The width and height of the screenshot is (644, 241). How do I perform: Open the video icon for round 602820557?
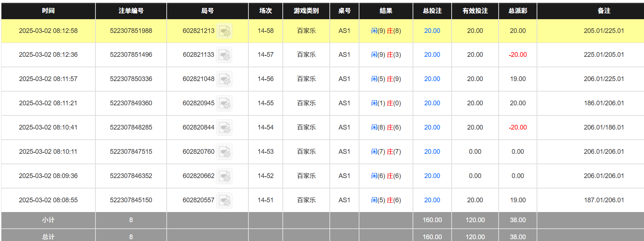pos(225,200)
